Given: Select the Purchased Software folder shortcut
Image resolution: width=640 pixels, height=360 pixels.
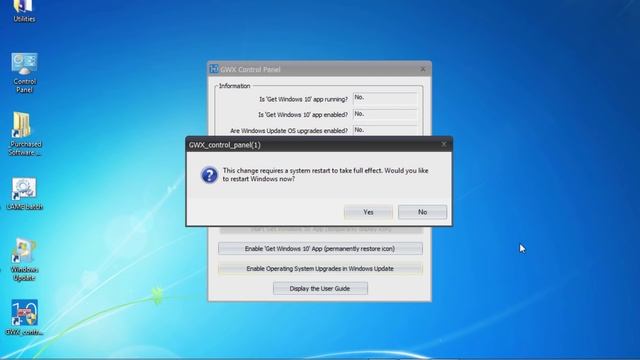Looking at the screenshot, I should [x=24, y=134].
